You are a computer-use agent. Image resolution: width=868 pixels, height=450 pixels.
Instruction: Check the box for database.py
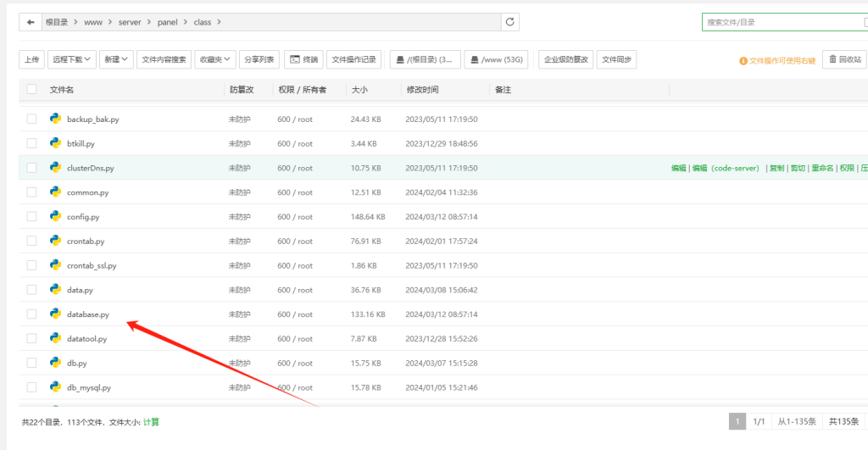pyautogui.click(x=31, y=314)
